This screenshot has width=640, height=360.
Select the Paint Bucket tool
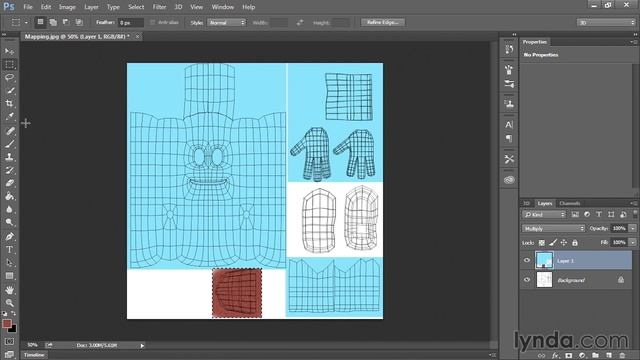point(9,196)
